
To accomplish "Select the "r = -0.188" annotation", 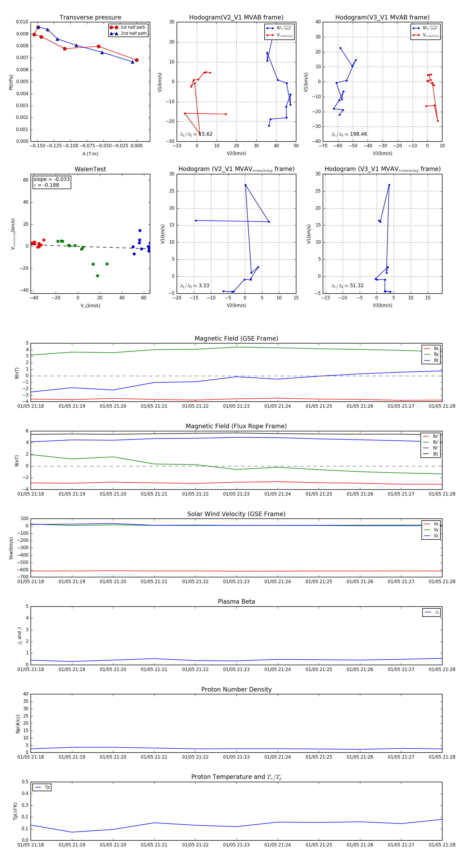I will pyautogui.click(x=47, y=185).
